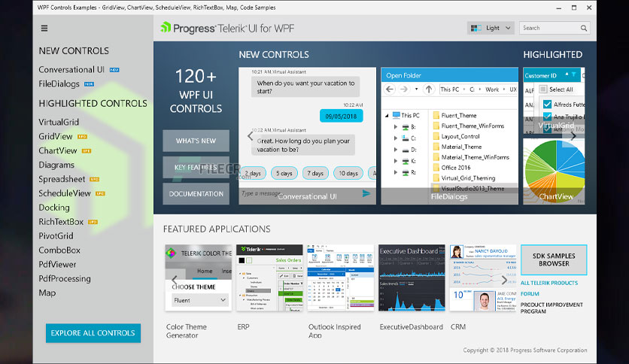Open the Light theme dropdown
Viewport: 629px width, 364px height.
(x=491, y=28)
